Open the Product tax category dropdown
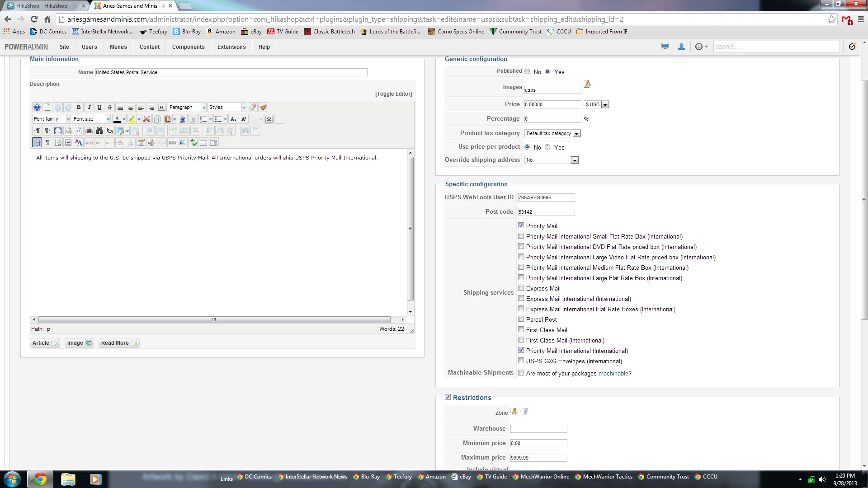This screenshot has width=868, height=488. (552, 133)
